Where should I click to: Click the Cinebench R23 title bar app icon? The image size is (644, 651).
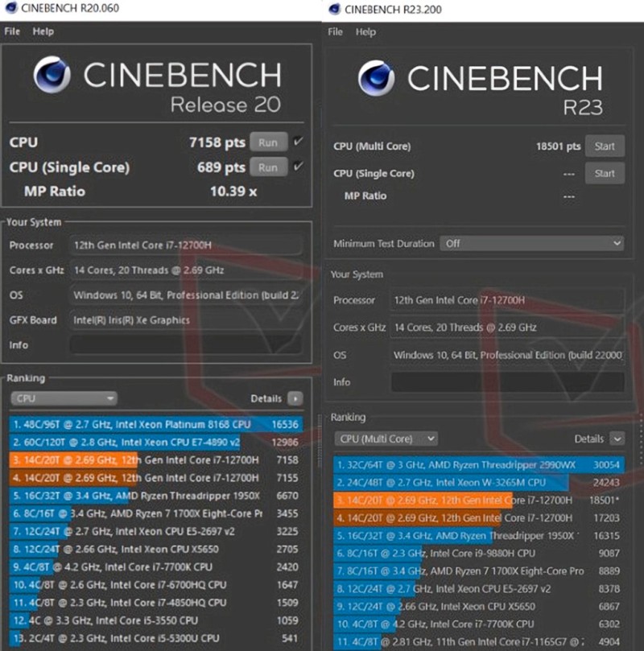[334, 9]
